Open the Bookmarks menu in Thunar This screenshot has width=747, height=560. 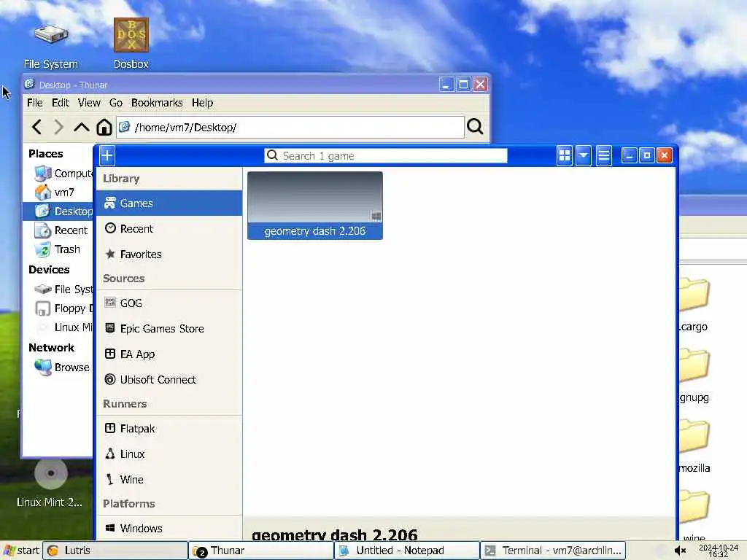click(157, 103)
